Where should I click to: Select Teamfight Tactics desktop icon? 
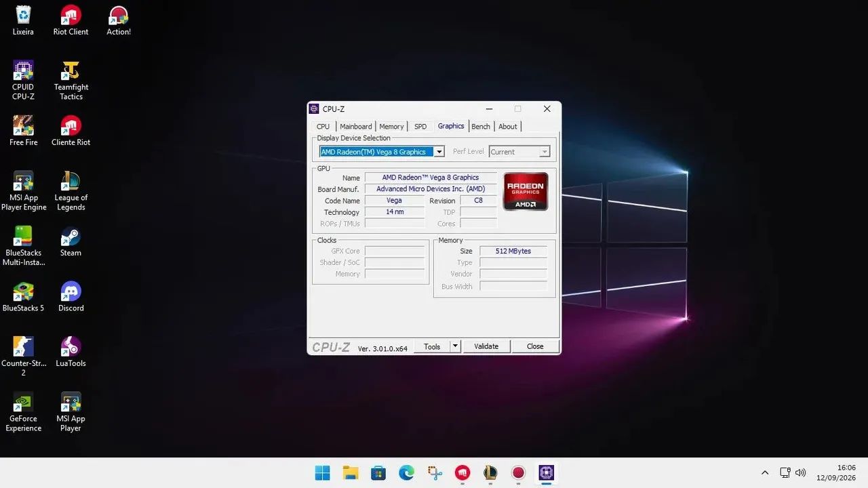coord(71,80)
